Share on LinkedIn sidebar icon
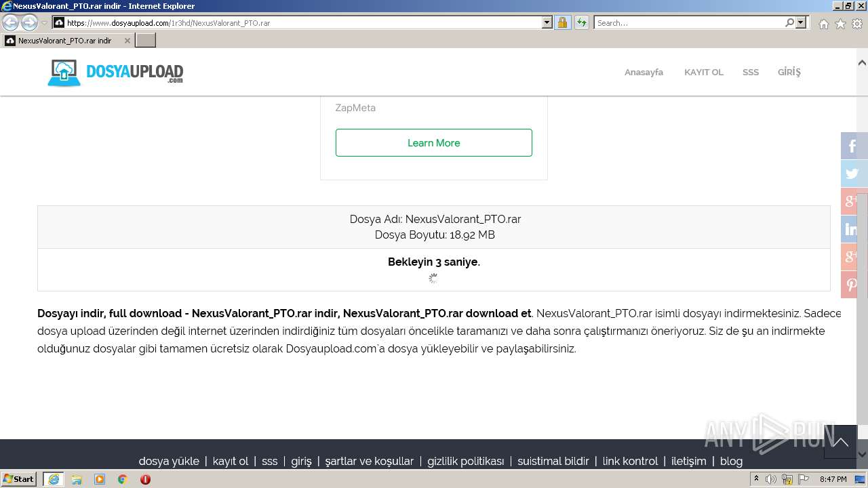Screen dimensions: 868x488 tap(853, 229)
